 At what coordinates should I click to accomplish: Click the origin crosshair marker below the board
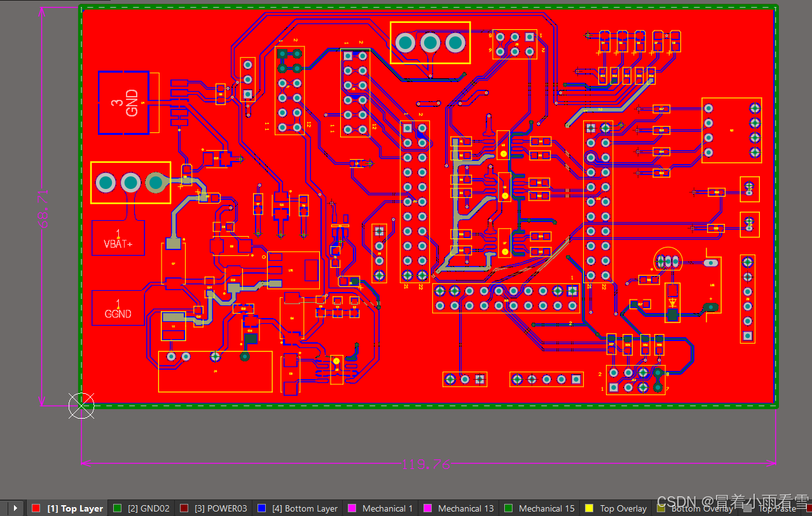click(x=81, y=406)
